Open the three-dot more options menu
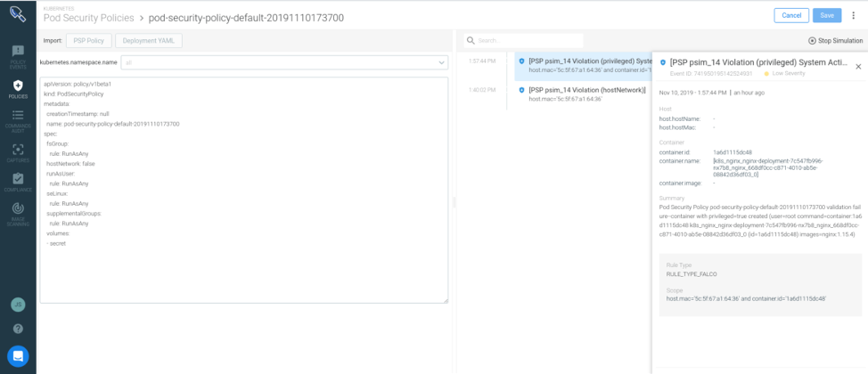Viewport: 868px width, 374px height. point(853,15)
